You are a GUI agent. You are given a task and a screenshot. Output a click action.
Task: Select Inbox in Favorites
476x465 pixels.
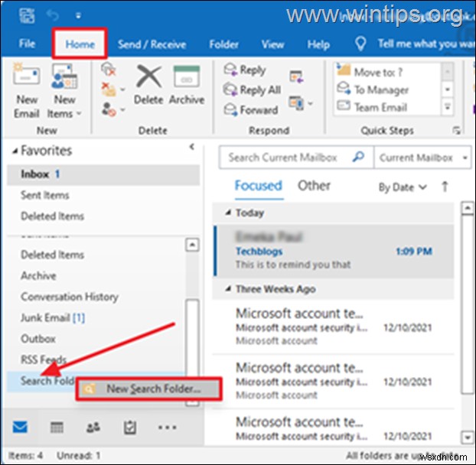click(103, 174)
